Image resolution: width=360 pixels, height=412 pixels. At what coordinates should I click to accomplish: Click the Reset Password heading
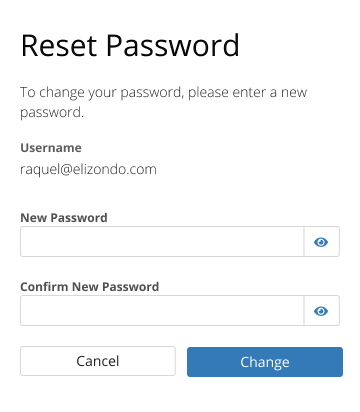click(x=130, y=45)
